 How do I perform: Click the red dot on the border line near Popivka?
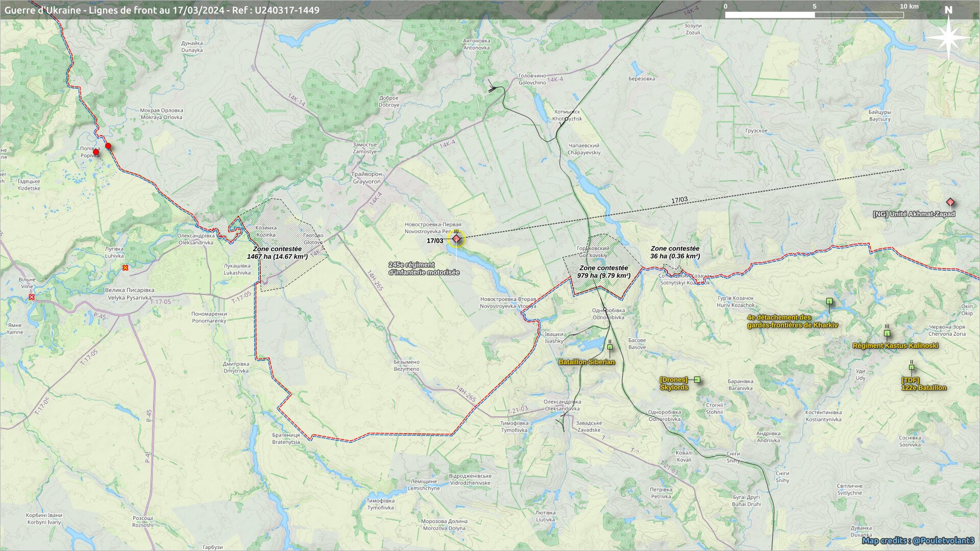pos(108,146)
